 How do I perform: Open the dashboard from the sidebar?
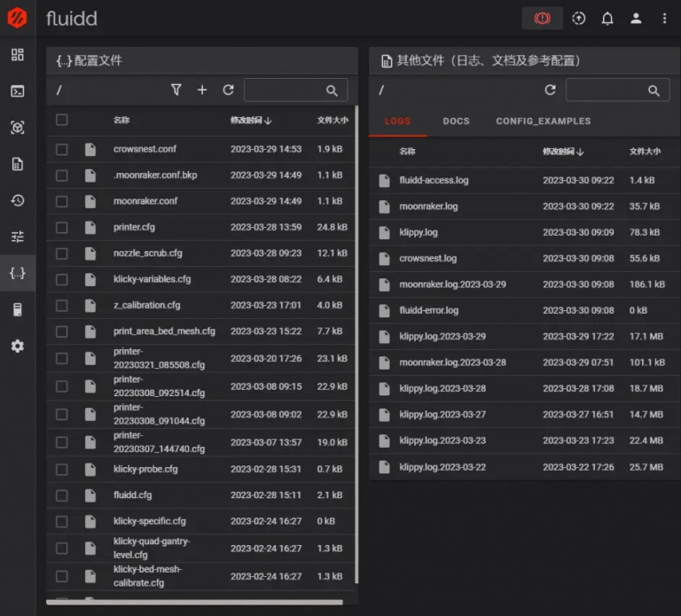pos(18,55)
